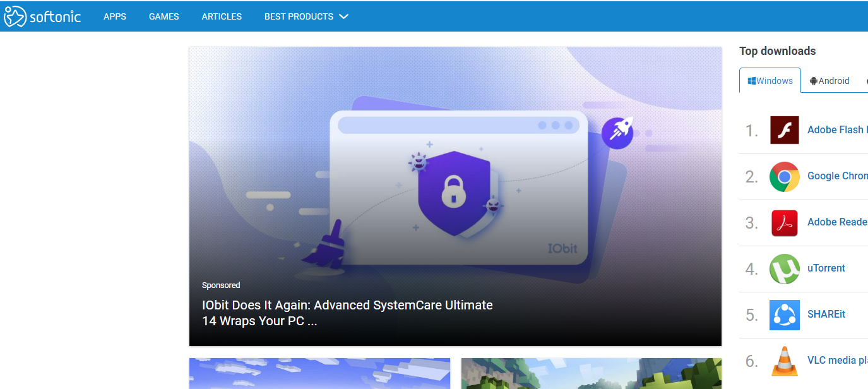Open the bottom-right Minecraft forest article thumbnail
The width and height of the screenshot is (868, 389).
click(591, 374)
